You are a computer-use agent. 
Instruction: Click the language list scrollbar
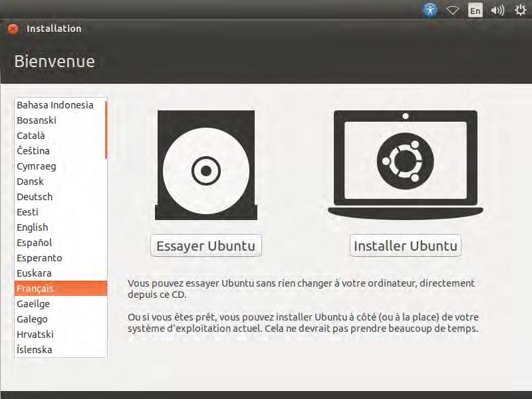(106, 130)
